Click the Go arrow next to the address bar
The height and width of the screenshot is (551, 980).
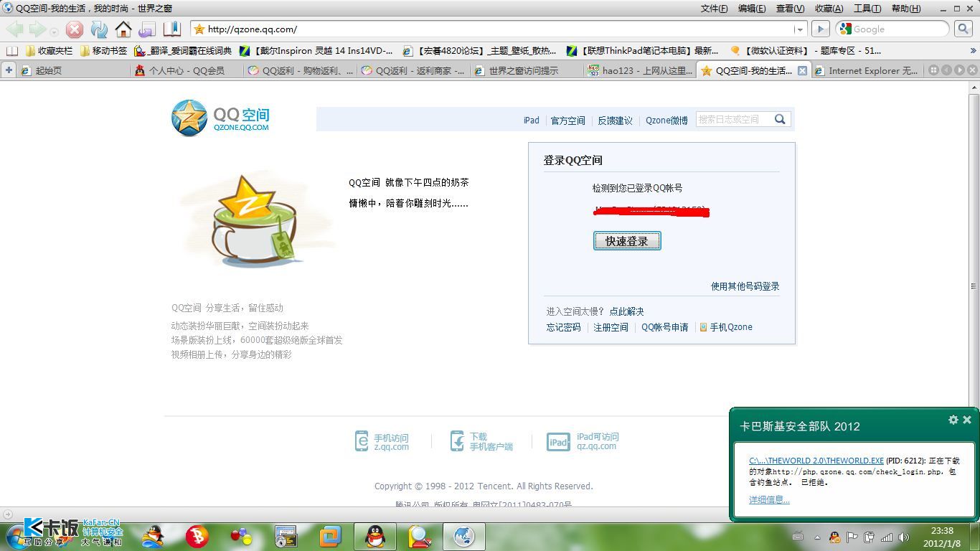point(820,29)
